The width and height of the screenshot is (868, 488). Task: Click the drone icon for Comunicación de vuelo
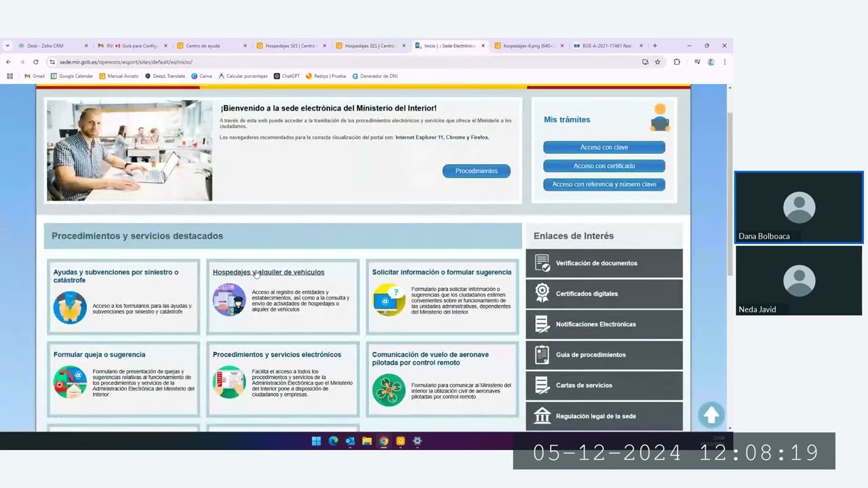tap(389, 390)
